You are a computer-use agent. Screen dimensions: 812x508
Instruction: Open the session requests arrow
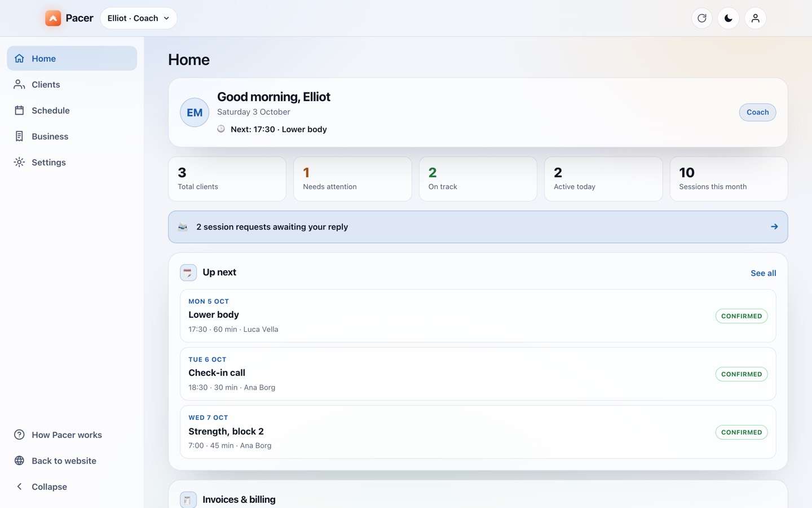pyautogui.click(x=774, y=227)
